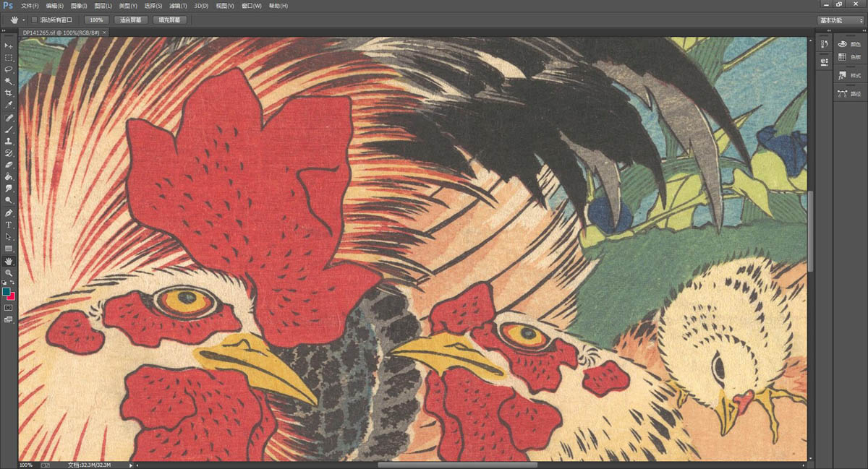Open the Styles panel (样式)

(x=850, y=75)
